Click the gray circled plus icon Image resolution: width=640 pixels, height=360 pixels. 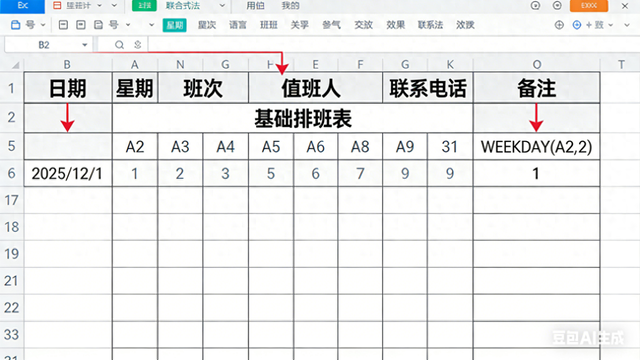pyautogui.click(x=559, y=25)
